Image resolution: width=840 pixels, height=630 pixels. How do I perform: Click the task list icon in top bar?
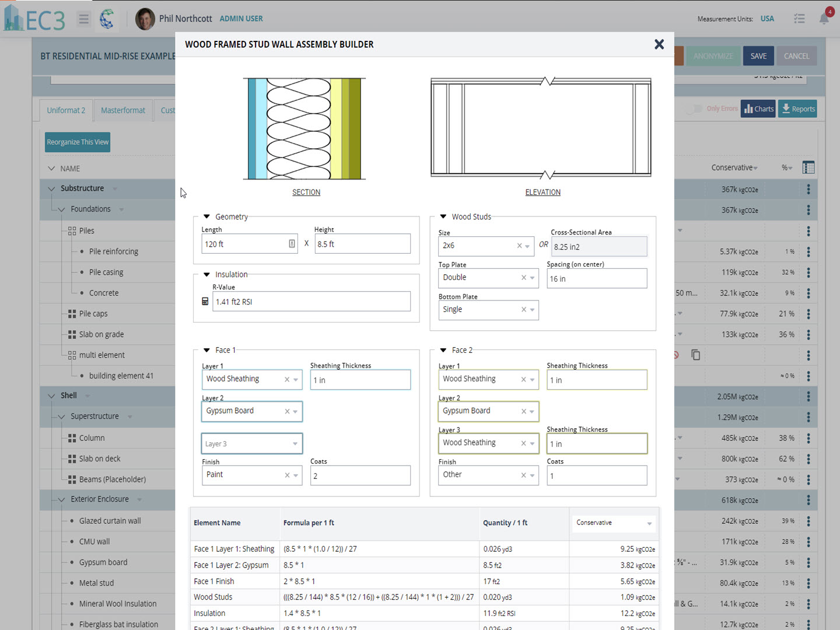pyautogui.click(x=799, y=19)
